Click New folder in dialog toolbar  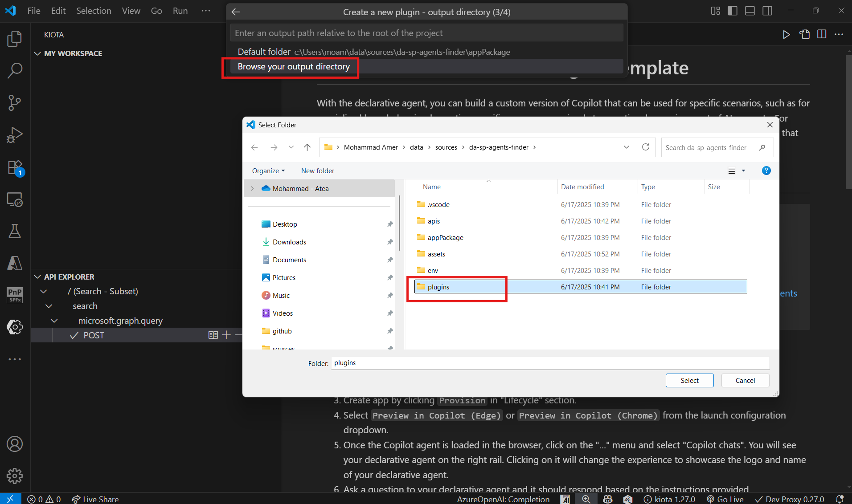[318, 171]
